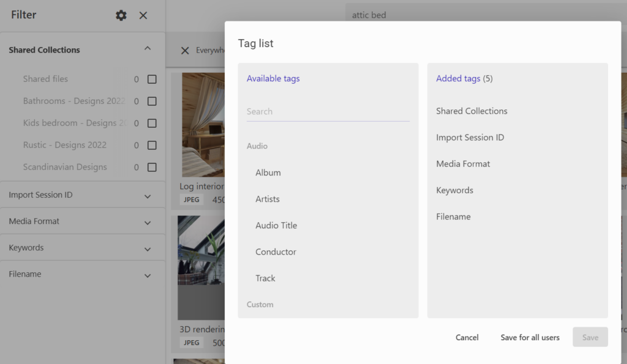Image resolution: width=627 pixels, height=364 pixels.
Task: Select Keywords in Added tags
Action: tap(454, 190)
